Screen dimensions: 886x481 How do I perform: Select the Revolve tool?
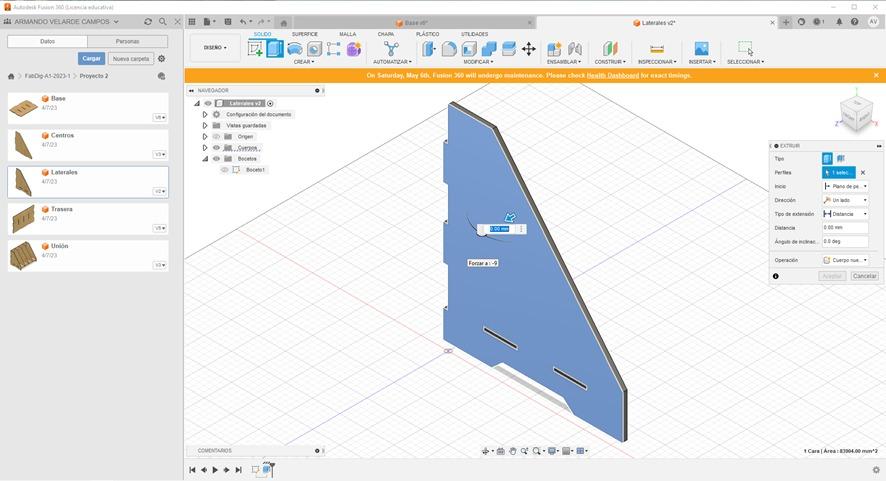294,49
